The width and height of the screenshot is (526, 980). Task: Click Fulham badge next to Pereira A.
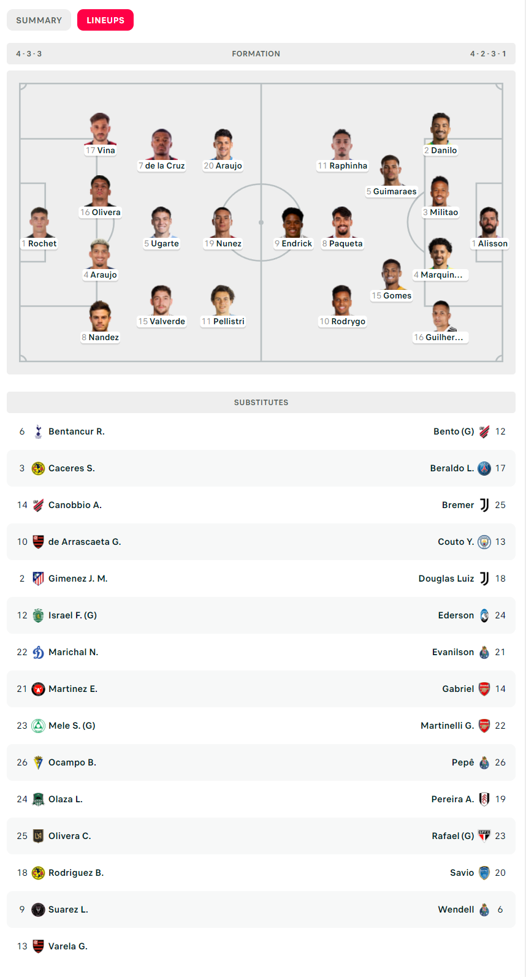pyautogui.click(x=484, y=799)
